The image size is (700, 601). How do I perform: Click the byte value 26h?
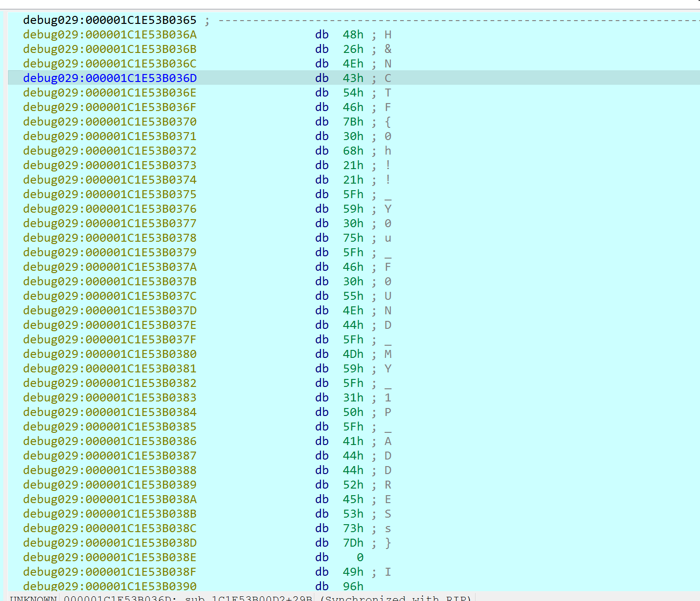point(353,49)
